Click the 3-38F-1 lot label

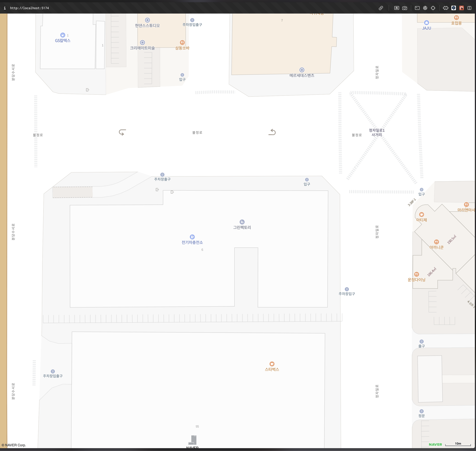pos(412,202)
